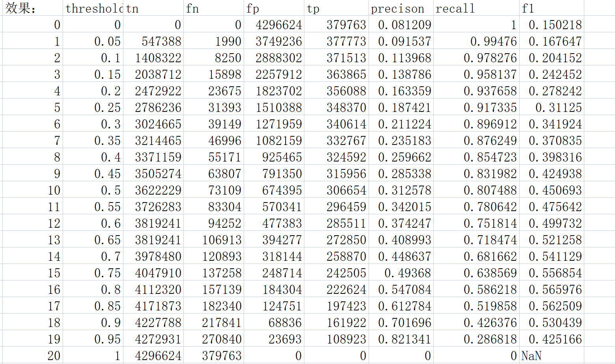Screen dimensions: 615x364
Task: Select tp cell value 379763 in row 0
Action: [336, 24]
